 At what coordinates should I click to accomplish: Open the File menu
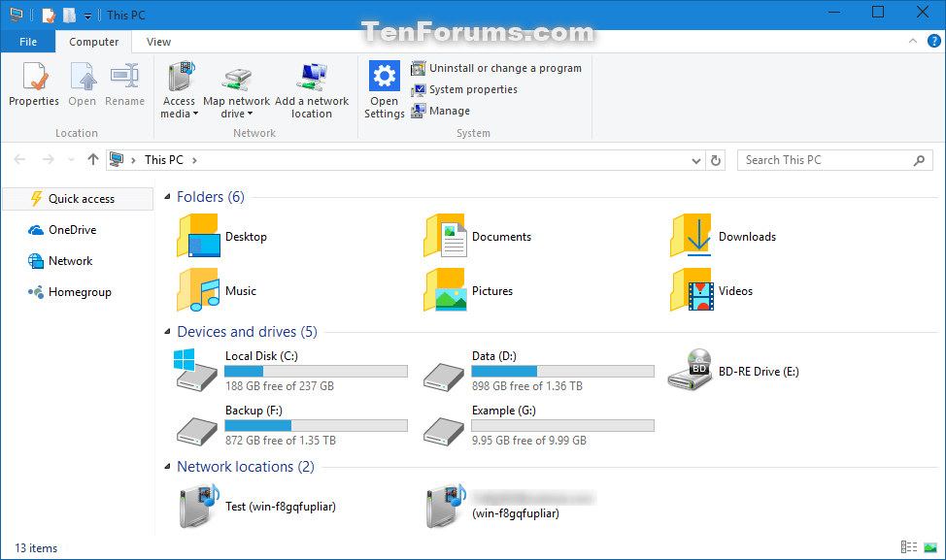click(x=28, y=41)
